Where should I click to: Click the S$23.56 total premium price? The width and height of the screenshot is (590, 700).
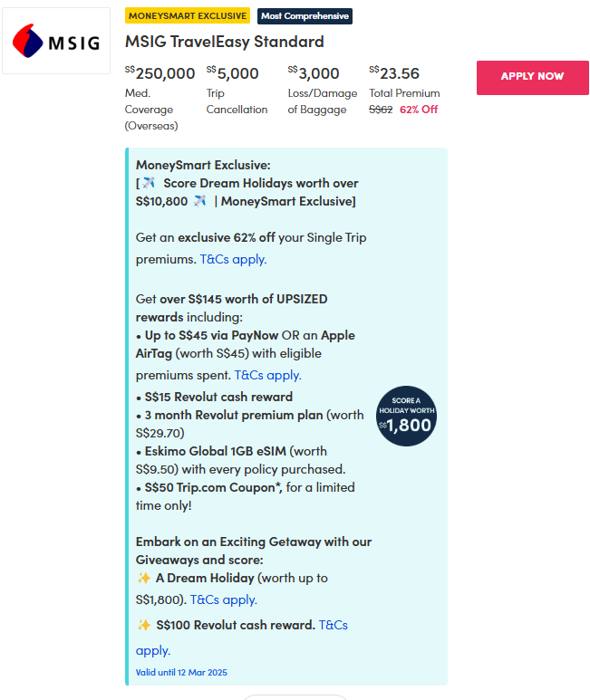(394, 73)
